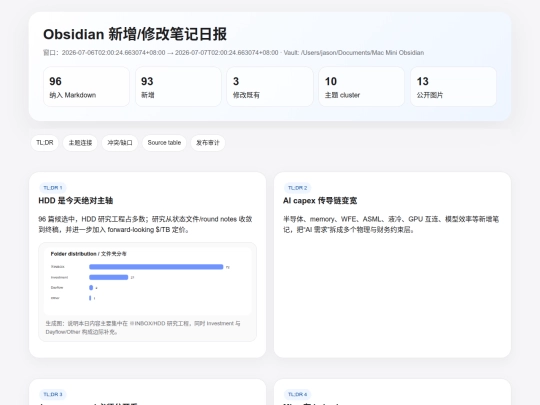Open the 10 主题 cluster stat card
The image size is (540, 405).
362,87
